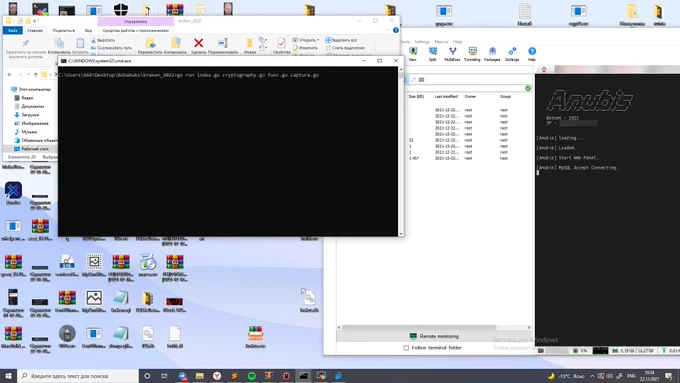Click the Spotify icon on the taskbar
680x383 pixels.
pos(252,376)
